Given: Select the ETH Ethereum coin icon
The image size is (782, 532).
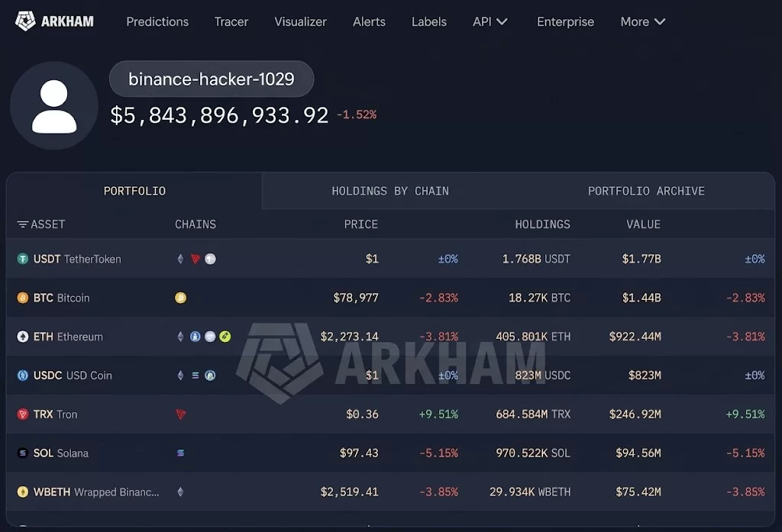Looking at the screenshot, I should point(22,337).
